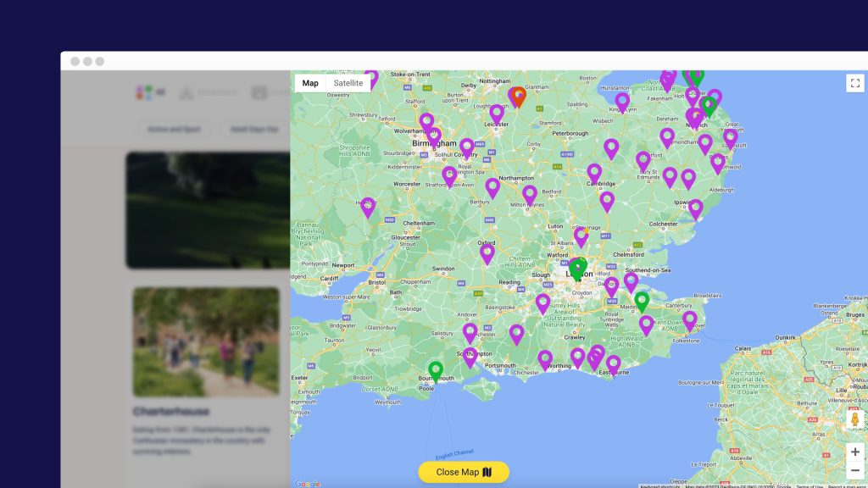Switch to the Map view tab
The width and height of the screenshot is (868, 488).
point(310,83)
